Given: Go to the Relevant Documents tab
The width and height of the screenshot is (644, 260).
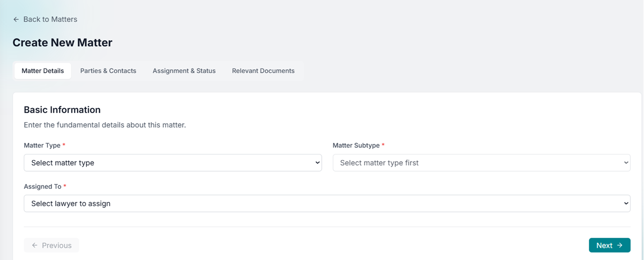Looking at the screenshot, I should tap(263, 71).
